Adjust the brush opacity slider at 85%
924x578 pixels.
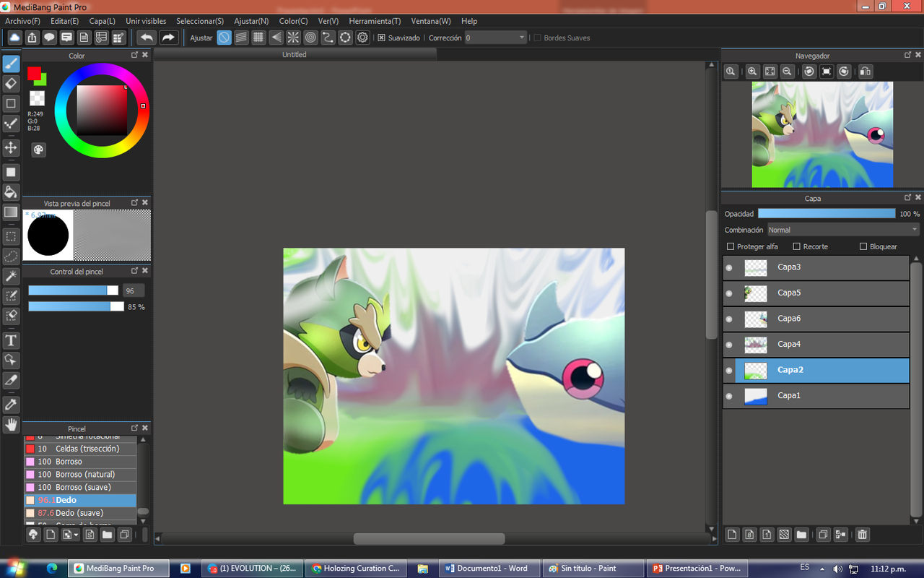(x=76, y=306)
